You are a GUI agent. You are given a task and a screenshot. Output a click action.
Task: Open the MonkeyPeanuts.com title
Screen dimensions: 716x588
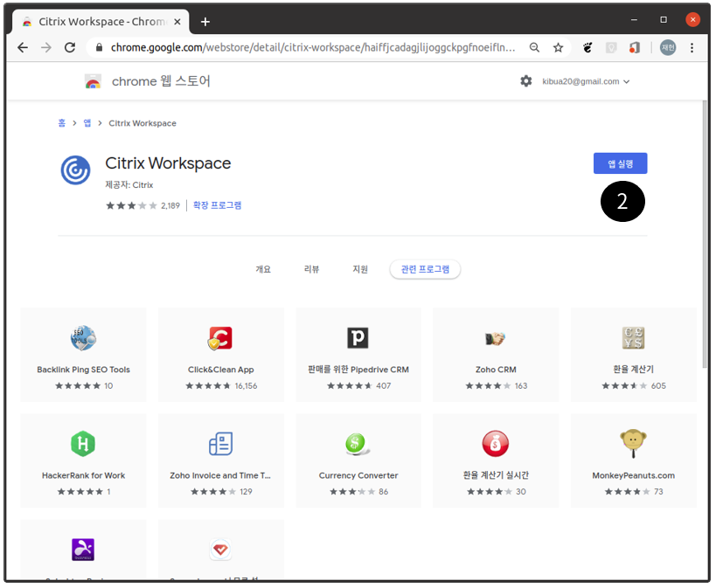tap(633, 475)
